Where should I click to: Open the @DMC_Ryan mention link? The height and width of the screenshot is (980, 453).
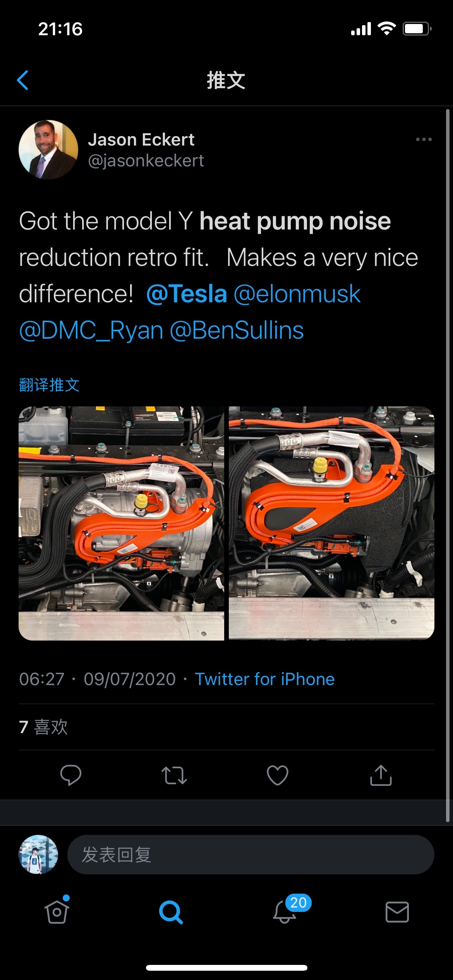point(91,331)
